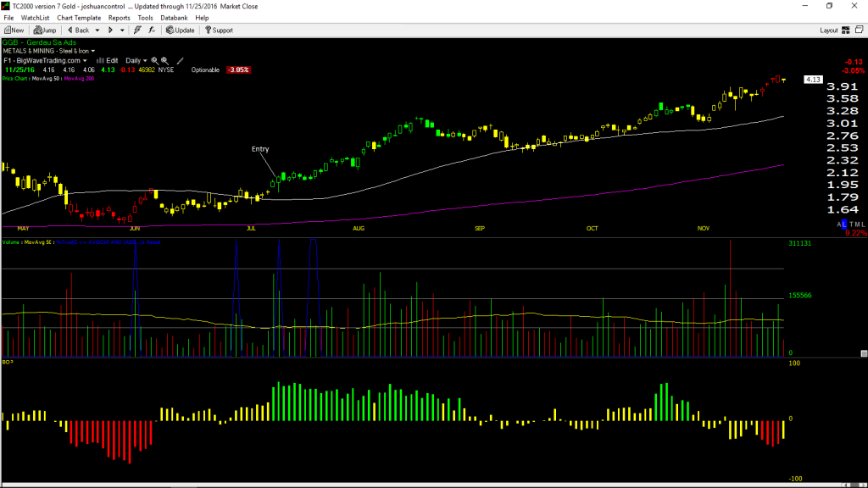Screen dimensions: 868x488
Task: Click the -3.05% percent change badge
Action: coord(238,69)
